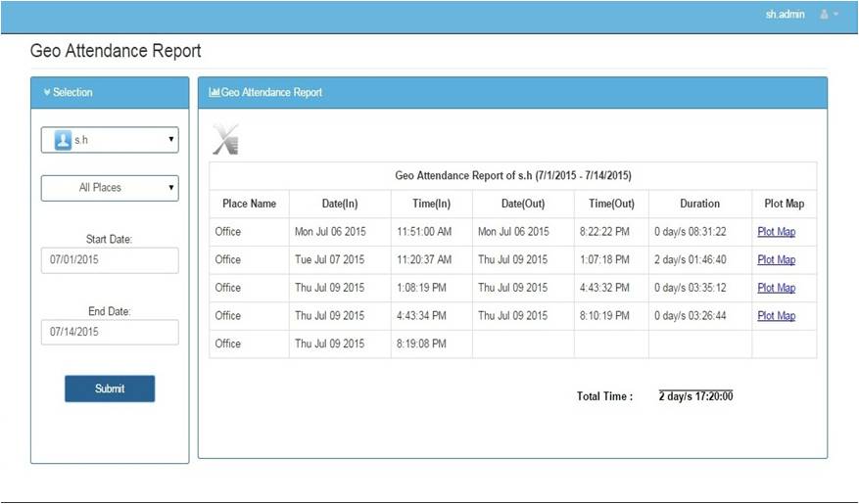Screen dimensions: 859x504
Task: Open Plot Map for Mon Jul 06 row
Action: (777, 232)
